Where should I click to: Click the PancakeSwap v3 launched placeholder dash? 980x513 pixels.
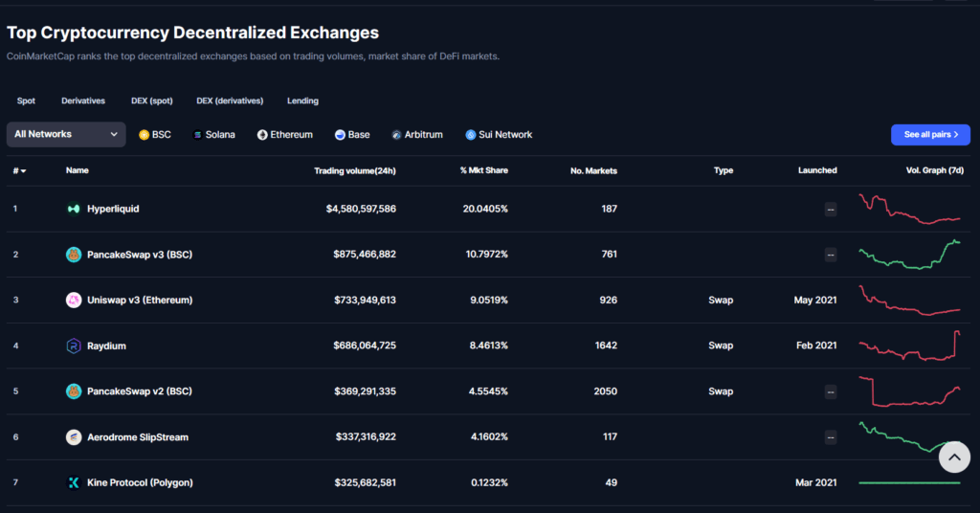(x=831, y=255)
